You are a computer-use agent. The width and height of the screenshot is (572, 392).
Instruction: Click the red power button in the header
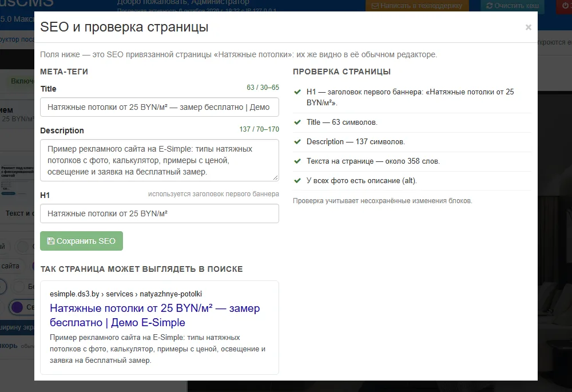point(565,6)
